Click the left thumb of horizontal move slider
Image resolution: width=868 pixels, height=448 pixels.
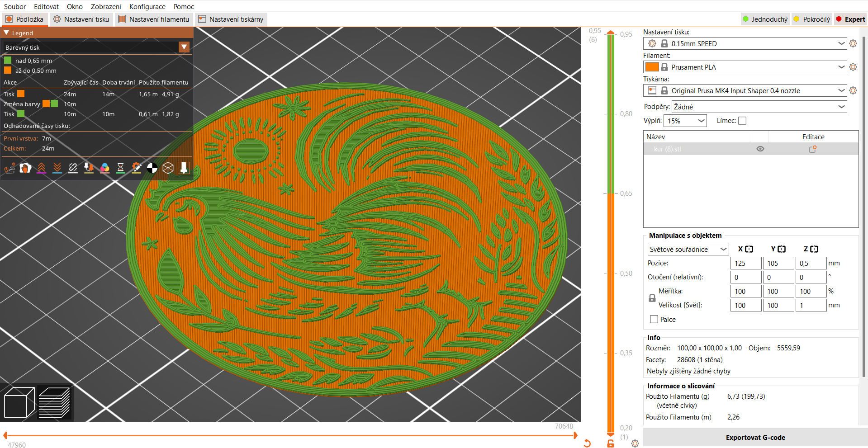tap(5, 435)
